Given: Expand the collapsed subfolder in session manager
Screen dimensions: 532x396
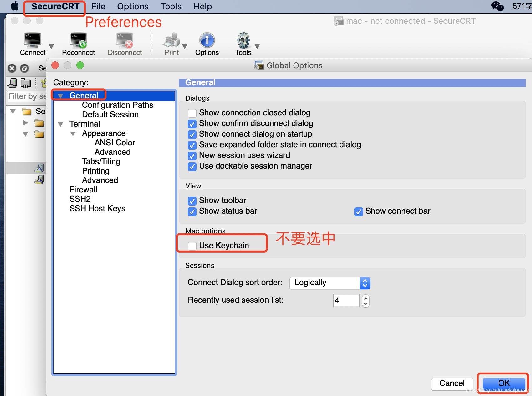Looking at the screenshot, I should coord(25,122).
